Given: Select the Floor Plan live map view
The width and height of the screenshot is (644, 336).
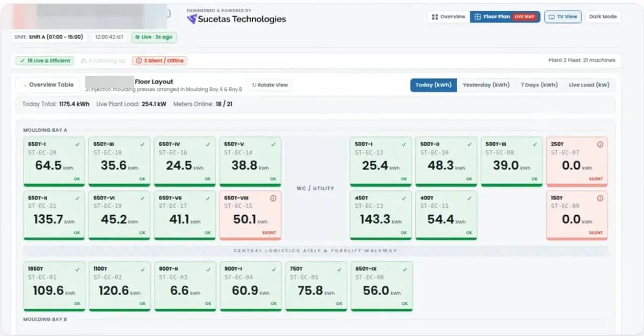Looking at the screenshot, I should point(505,17).
